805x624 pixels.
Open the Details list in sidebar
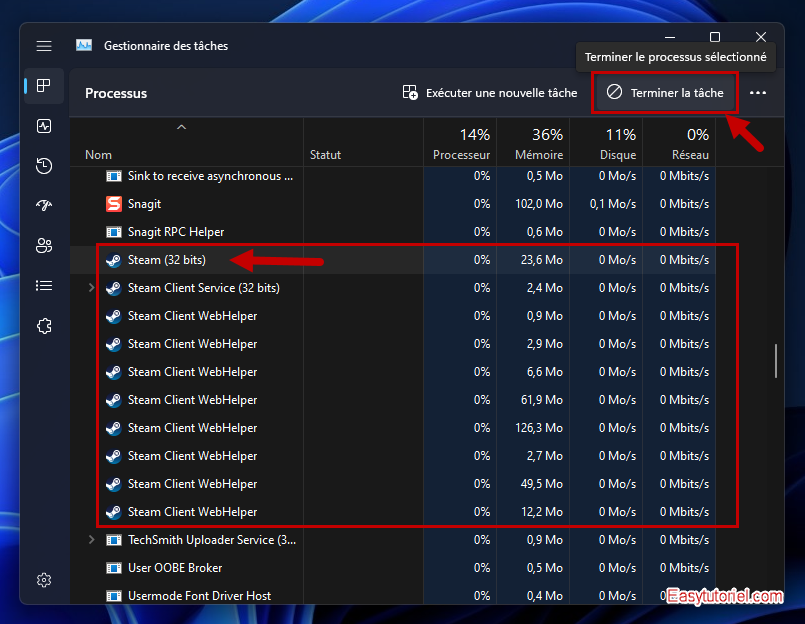44,286
